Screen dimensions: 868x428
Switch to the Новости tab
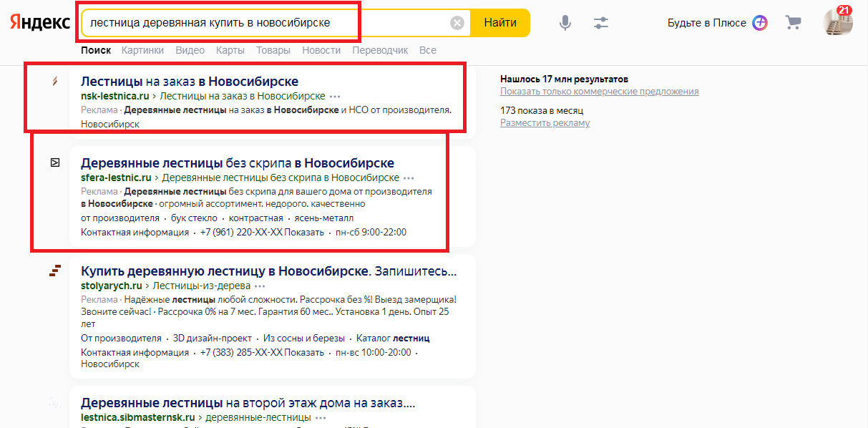pyautogui.click(x=321, y=50)
